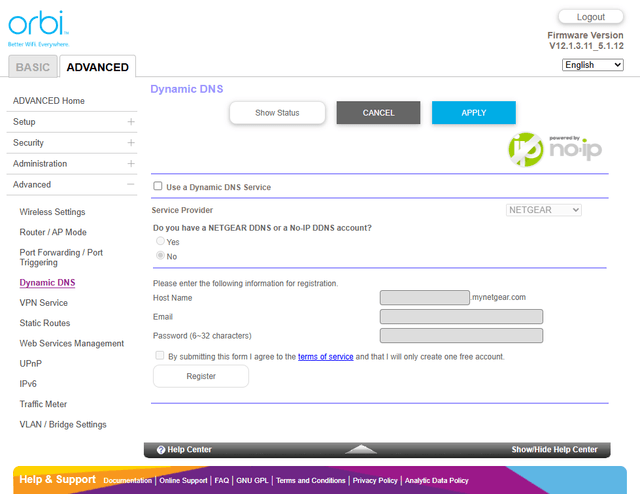640x494 pixels.
Task: Open the English language dropdown
Action: (x=592, y=65)
